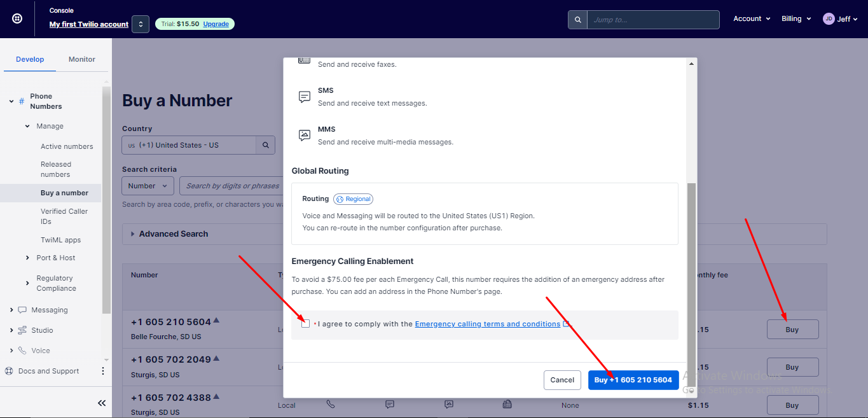Collapse the Manage submenu chevron
This screenshot has height=418, width=868.
point(27,126)
